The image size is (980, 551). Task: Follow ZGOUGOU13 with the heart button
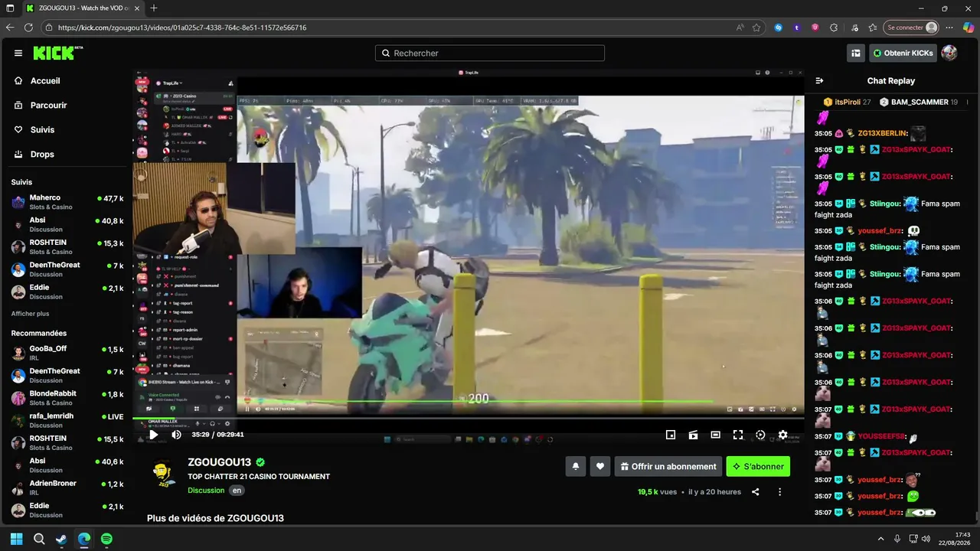tap(600, 466)
